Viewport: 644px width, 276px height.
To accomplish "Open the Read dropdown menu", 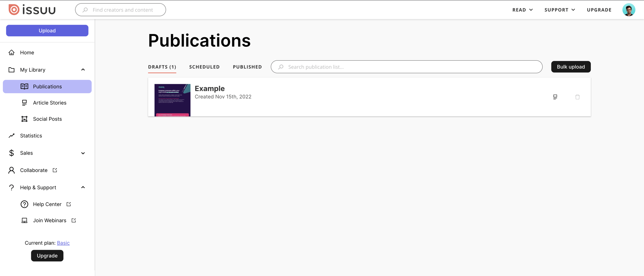I will click(522, 10).
